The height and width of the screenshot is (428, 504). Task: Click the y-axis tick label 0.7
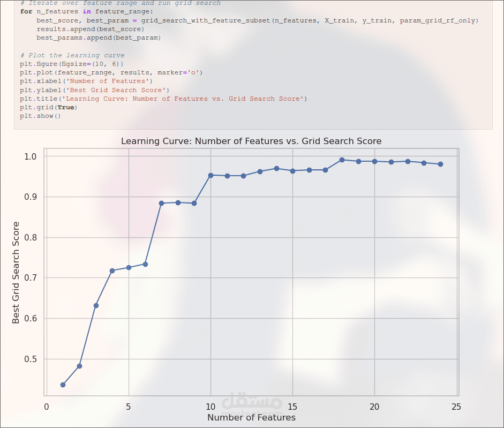click(x=31, y=278)
